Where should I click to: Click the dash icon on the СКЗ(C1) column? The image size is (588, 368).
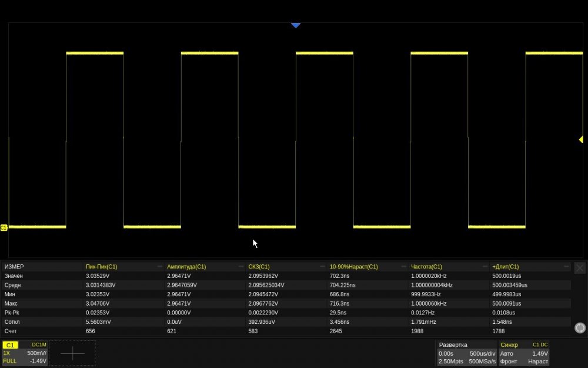tap(323, 267)
